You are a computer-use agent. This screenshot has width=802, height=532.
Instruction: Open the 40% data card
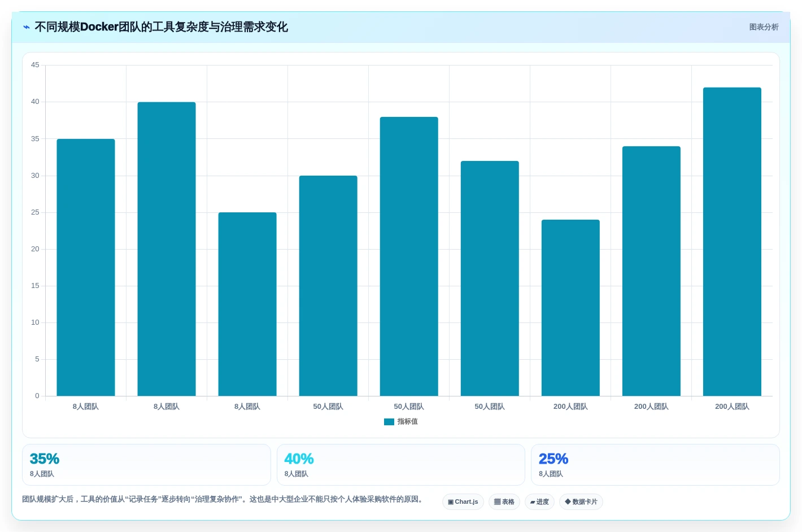click(x=401, y=465)
